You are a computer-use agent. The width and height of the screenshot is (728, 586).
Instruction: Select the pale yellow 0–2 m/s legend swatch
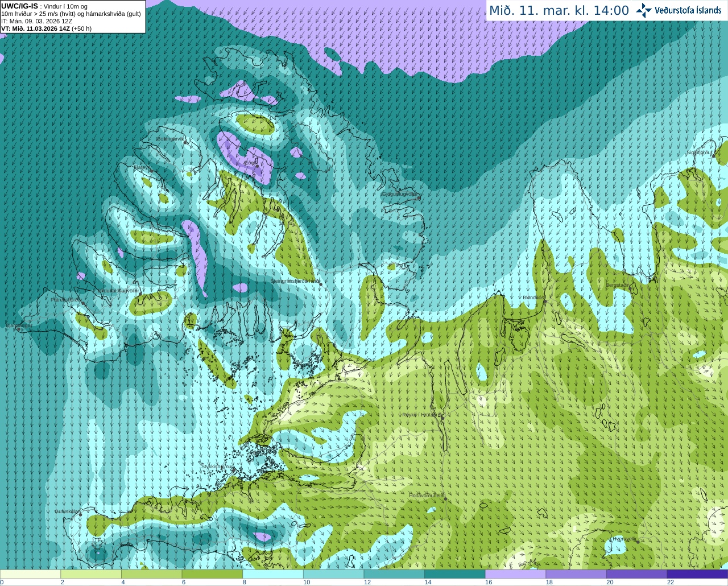tap(30, 574)
